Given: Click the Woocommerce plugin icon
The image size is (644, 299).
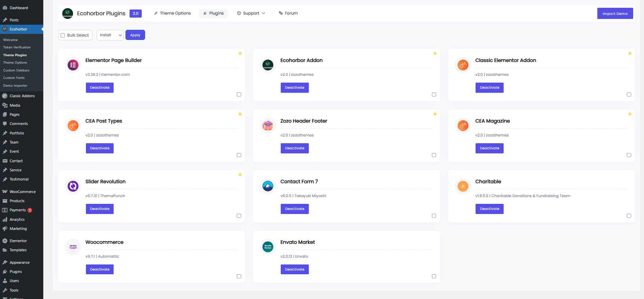Looking at the screenshot, I should pos(73,247).
